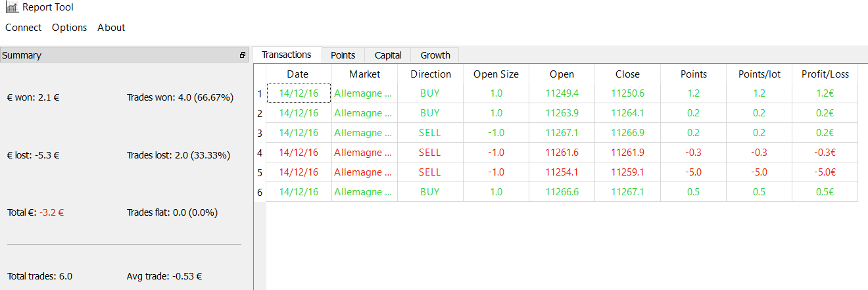Image resolution: width=868 pixels, height=290 pixels.
Task: Float the Summary panel using dock icon
Action: [243, 55]
